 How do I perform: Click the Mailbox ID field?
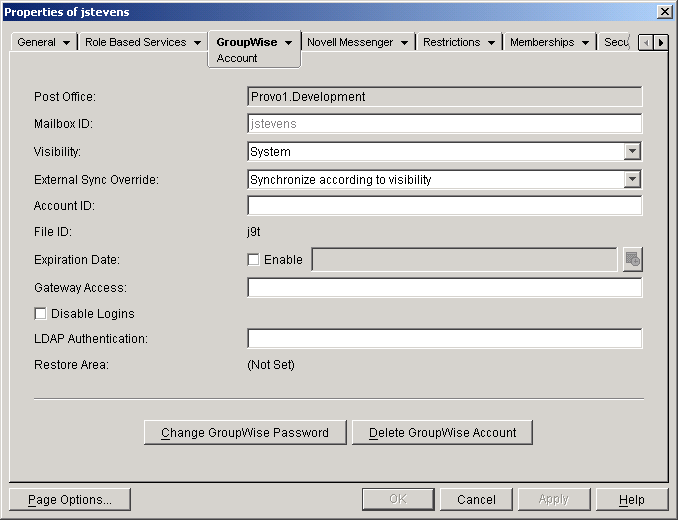tap(445, 124)
